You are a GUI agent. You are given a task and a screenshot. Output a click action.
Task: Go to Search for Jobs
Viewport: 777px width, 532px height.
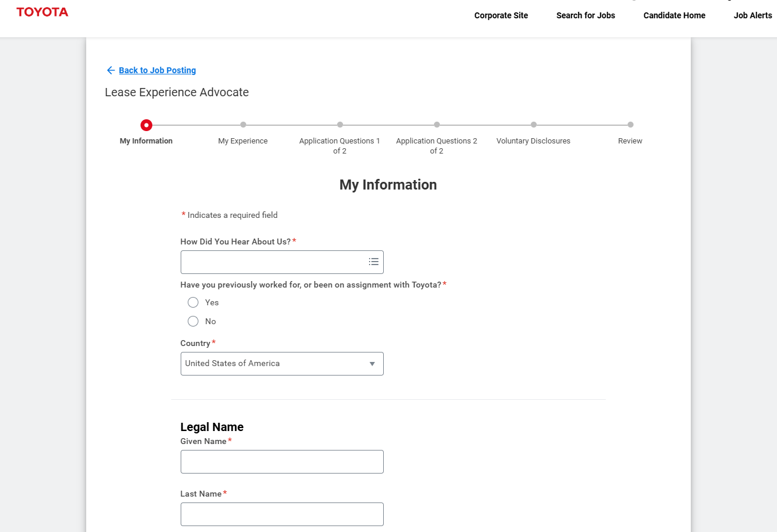point(586,15)
